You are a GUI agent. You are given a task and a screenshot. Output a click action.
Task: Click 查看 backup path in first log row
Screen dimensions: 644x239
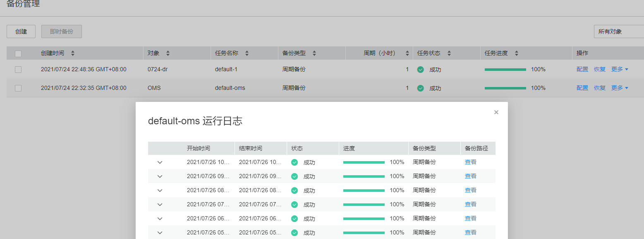click(471, 162)
